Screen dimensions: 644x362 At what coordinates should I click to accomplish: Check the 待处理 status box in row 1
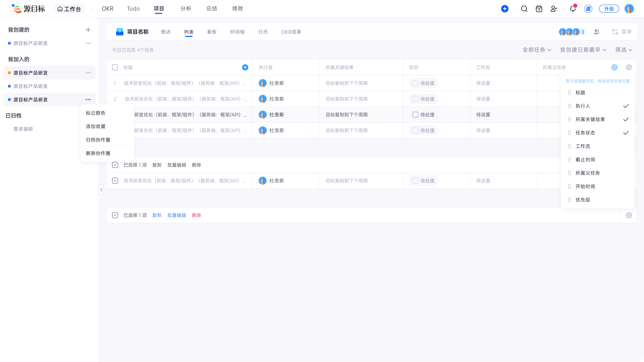click(x=415, y=83)
